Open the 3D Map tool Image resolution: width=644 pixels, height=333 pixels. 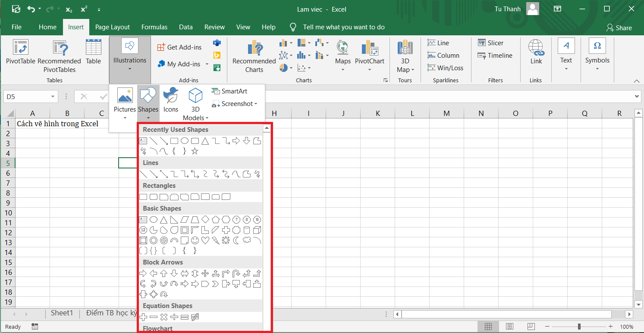(x=405, y=56)
